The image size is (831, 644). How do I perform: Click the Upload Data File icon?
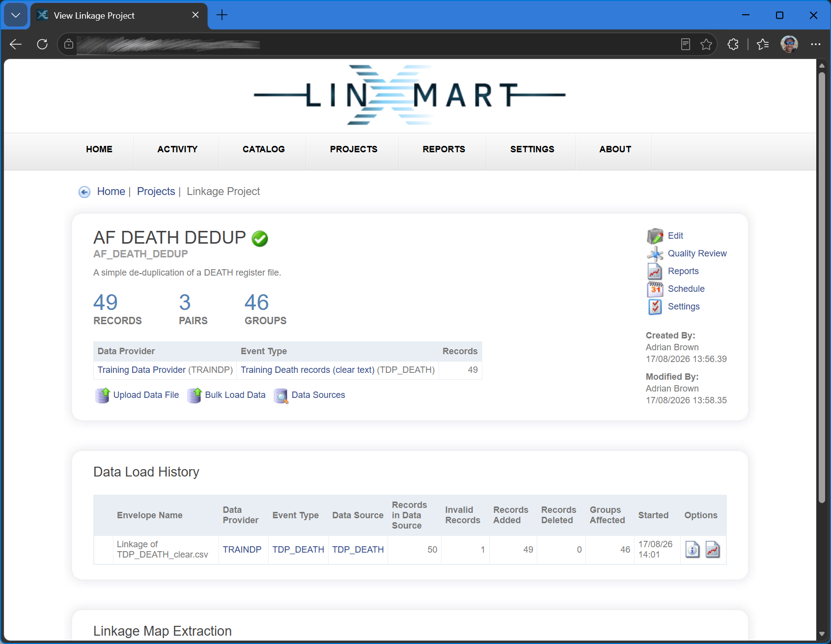103,395
